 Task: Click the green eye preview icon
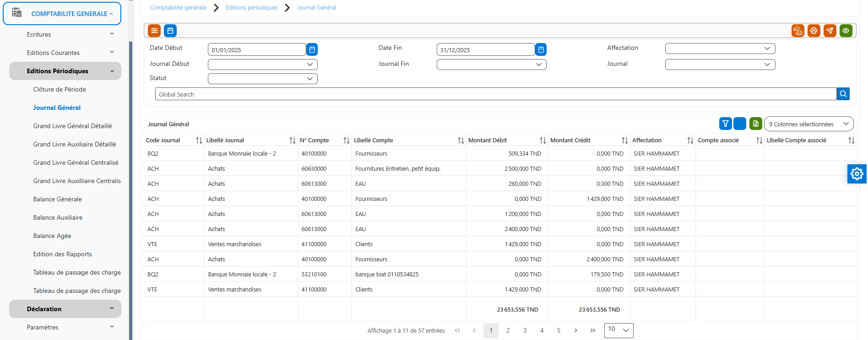tap(846, 31)
